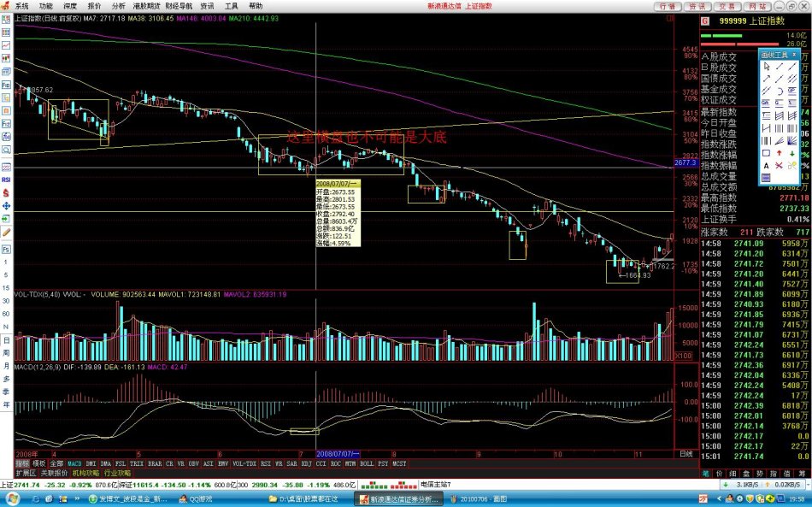The image size is (812, 507).
Task: Open the 帮助 menu
Action: tap(256, 6)
